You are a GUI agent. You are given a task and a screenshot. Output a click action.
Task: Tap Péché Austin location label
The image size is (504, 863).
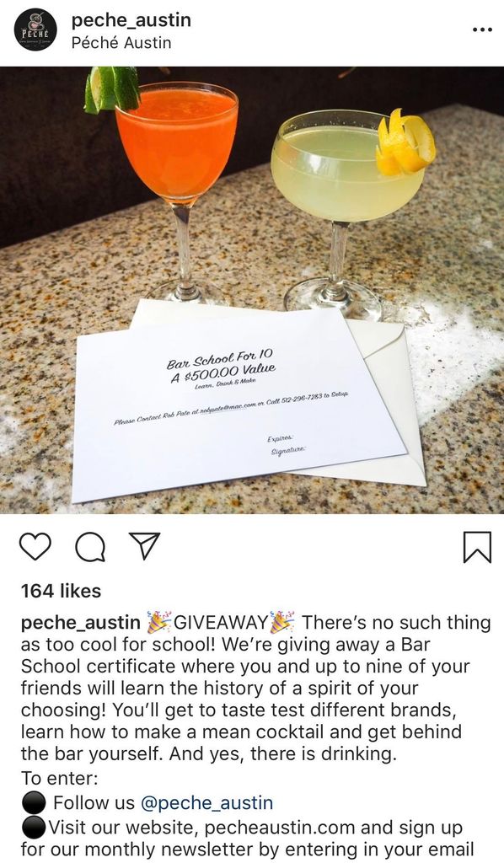pyautogui.click(x=121, y=43)
